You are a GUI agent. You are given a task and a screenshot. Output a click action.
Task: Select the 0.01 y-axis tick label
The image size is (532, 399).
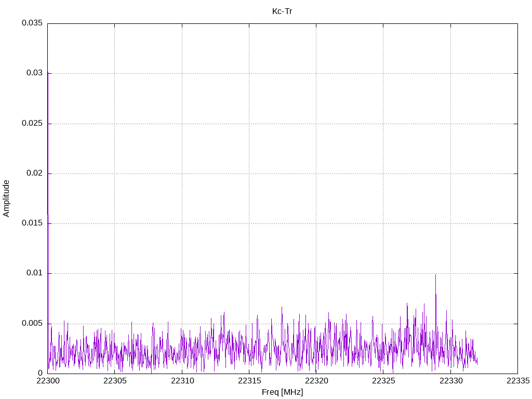point(34,273)
